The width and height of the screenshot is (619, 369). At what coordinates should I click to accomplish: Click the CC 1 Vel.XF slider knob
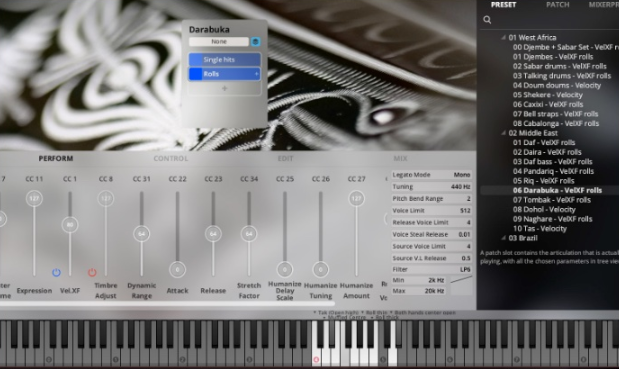click(70, 225)
